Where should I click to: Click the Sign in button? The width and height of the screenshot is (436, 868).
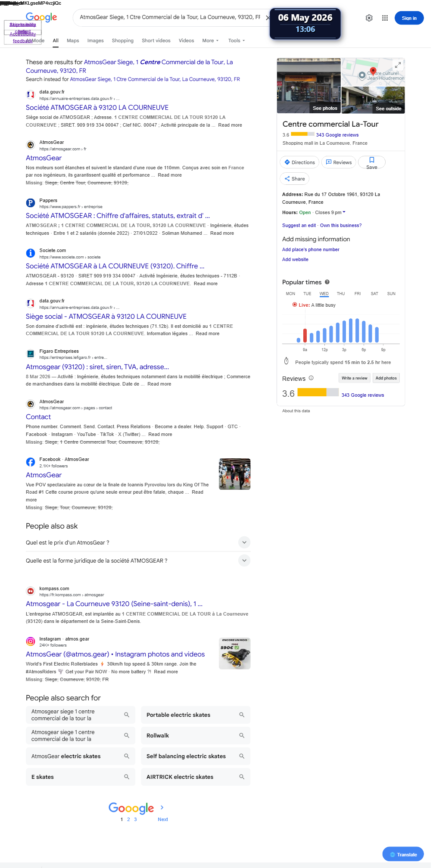point(409,18)
